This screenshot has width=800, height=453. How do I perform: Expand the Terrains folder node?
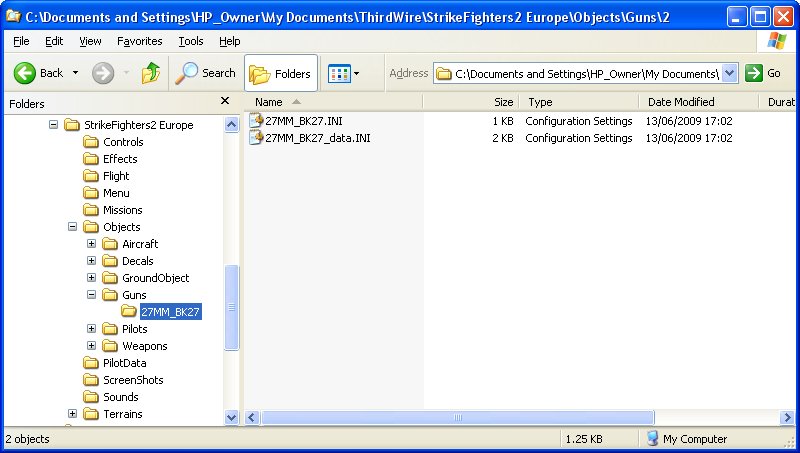[72, 413]
